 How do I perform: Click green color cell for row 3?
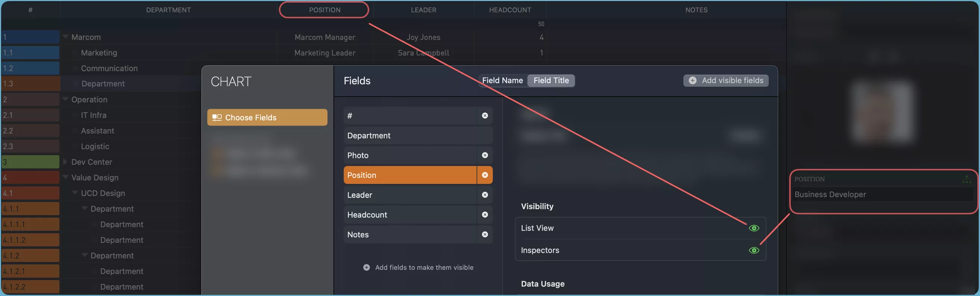(x=31, y=162)
